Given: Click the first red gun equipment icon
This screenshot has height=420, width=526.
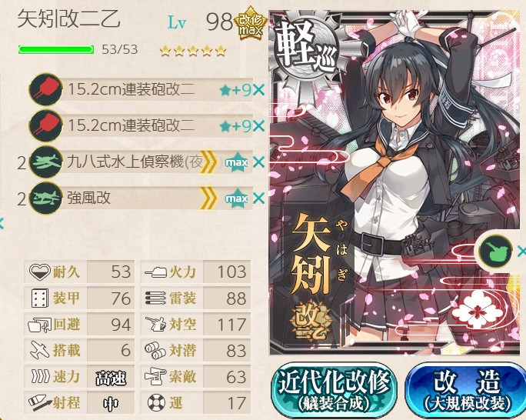Looking at the screenshot, I should tap(45, 89).
